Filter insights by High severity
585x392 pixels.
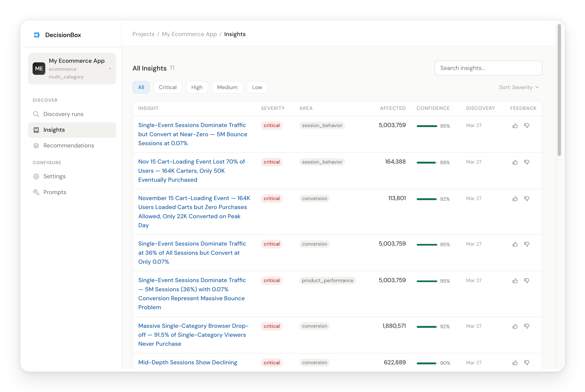tap(197, 87)
